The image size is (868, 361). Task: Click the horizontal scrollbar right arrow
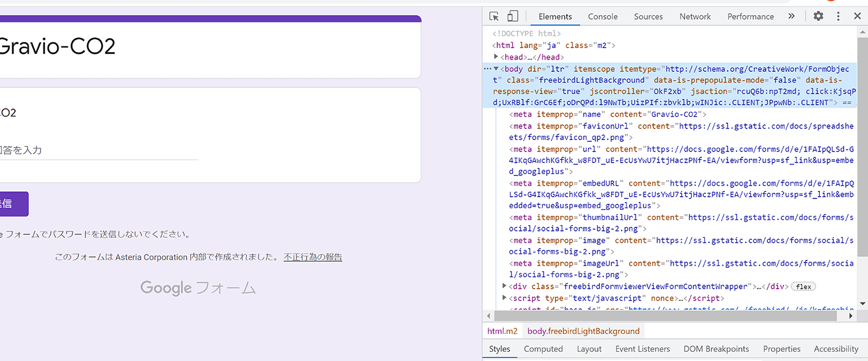pyautogui.click(x=851, y=316)
